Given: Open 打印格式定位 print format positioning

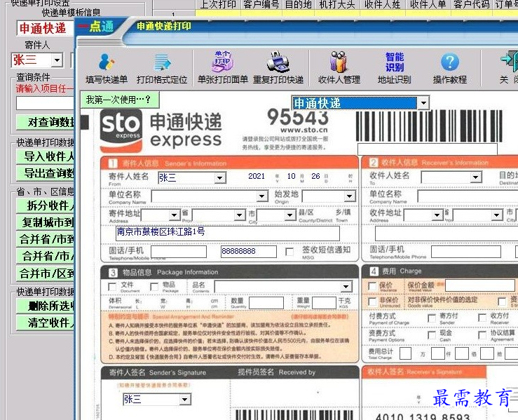Looking at the screenshot, I should point(162,69).
